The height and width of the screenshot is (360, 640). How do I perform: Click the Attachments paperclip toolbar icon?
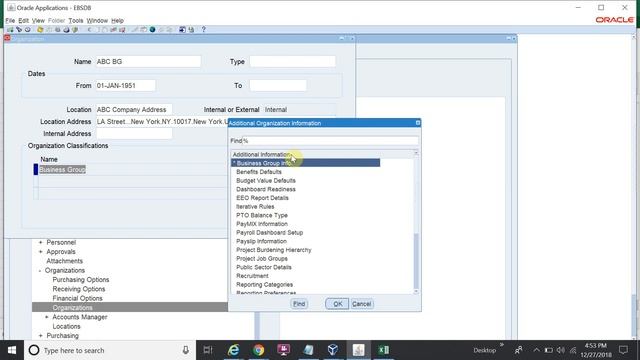[161, 29]
